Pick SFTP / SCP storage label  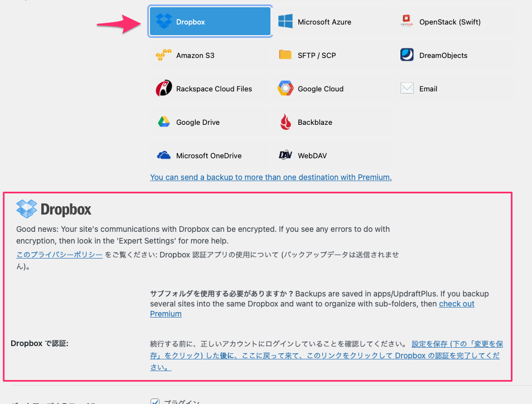[x=317, y=55]
